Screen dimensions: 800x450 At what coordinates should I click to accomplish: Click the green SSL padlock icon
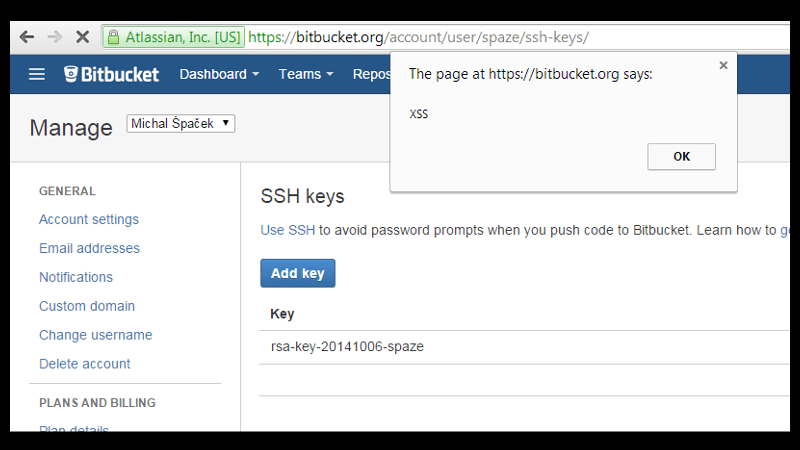point(114,37)
